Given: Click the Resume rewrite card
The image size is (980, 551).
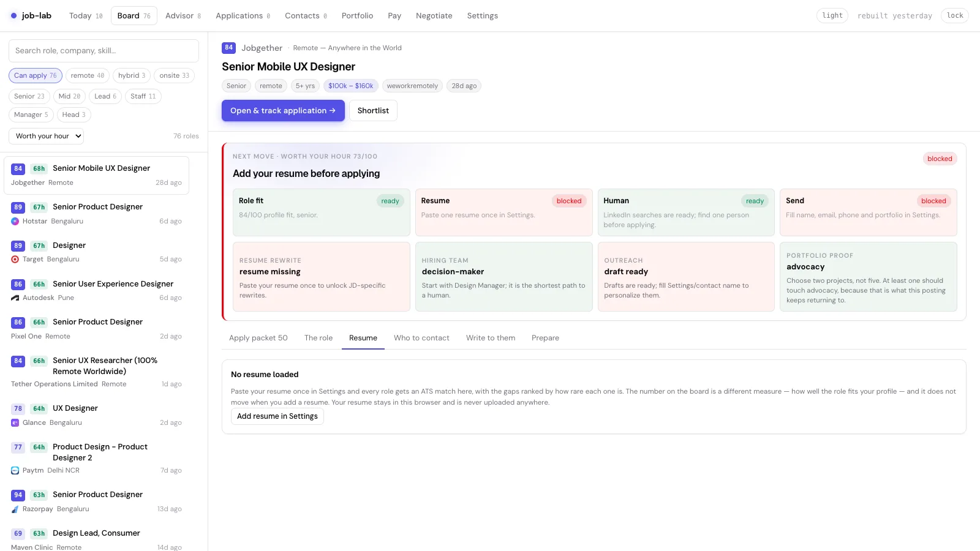Looking at the screenshot, I should tap(322, 277).
